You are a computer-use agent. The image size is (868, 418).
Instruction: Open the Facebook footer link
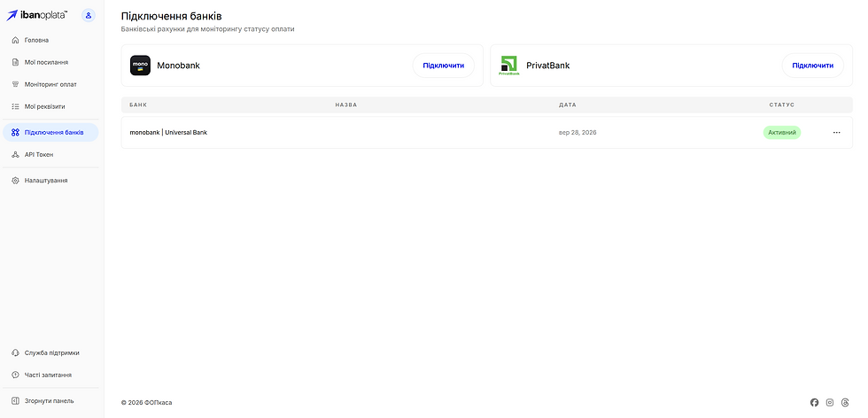coord(814,402)
